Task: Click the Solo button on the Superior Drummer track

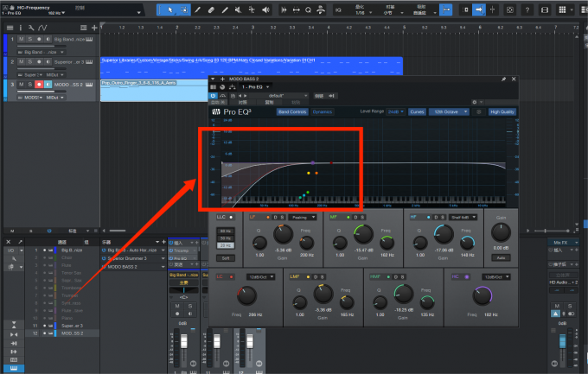Action: click(x=29, y=62)
